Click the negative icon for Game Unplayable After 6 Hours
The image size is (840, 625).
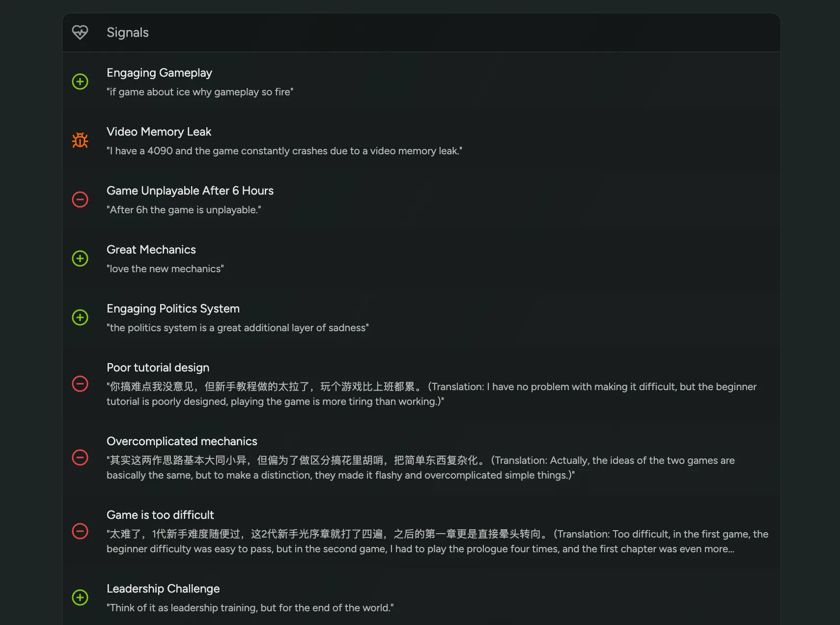pyautogui.click(x=80, y=199)
